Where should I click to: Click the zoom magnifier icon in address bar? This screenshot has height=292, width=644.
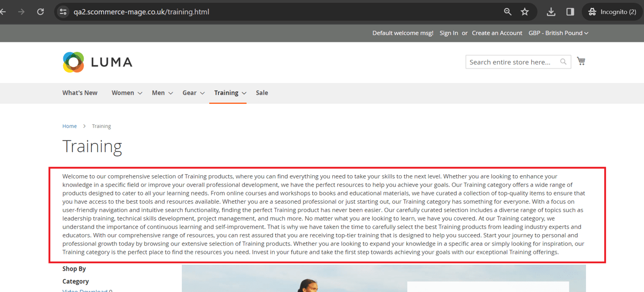(508, 12)
